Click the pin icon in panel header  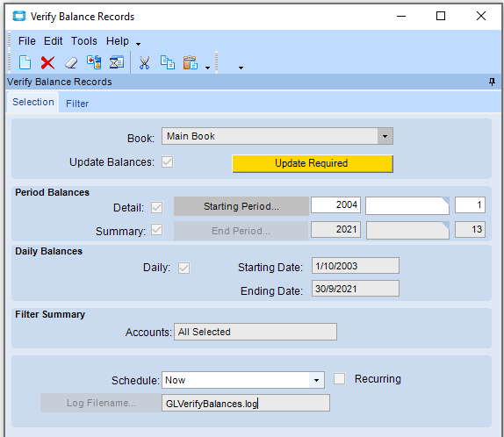(492, 82)
